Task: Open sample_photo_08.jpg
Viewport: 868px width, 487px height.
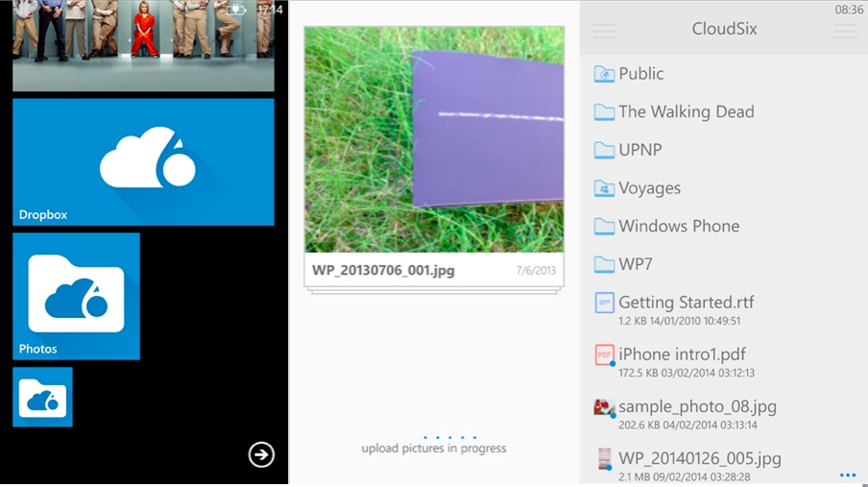Action: [x=724, y=414]
